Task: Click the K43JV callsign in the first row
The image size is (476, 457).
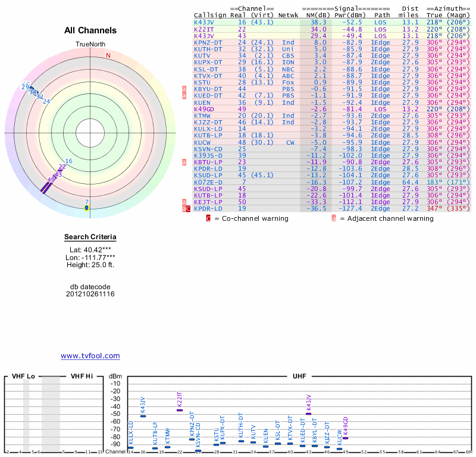Action: click(x=203, y=22)
